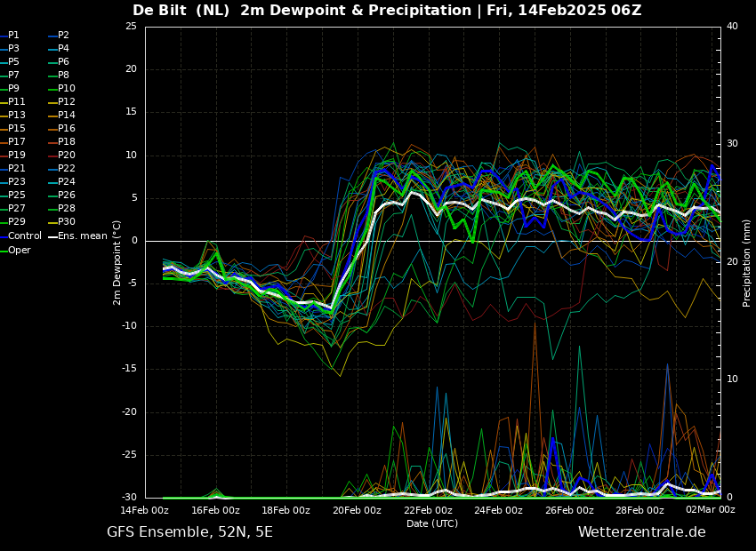Click the 26Feb 00z x-axis label
Viewport: 756px width, 551px height.
pos(570,510)
